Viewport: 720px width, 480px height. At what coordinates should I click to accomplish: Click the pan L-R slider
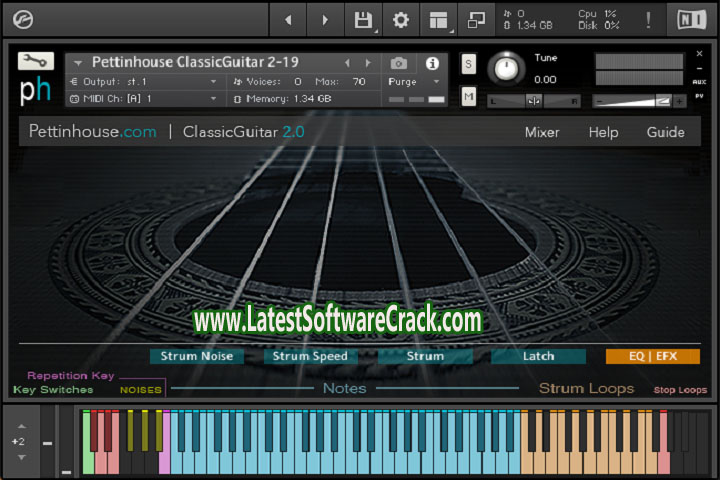(x=534, y=101)
